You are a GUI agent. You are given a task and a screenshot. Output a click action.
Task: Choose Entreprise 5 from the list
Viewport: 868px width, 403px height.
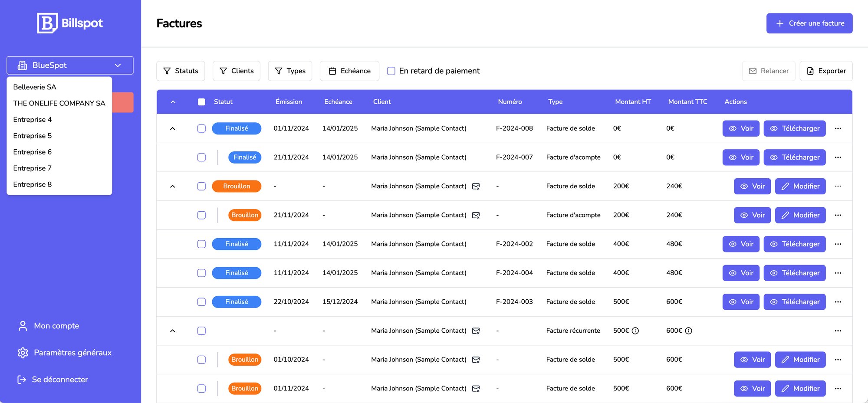[59, 136]
